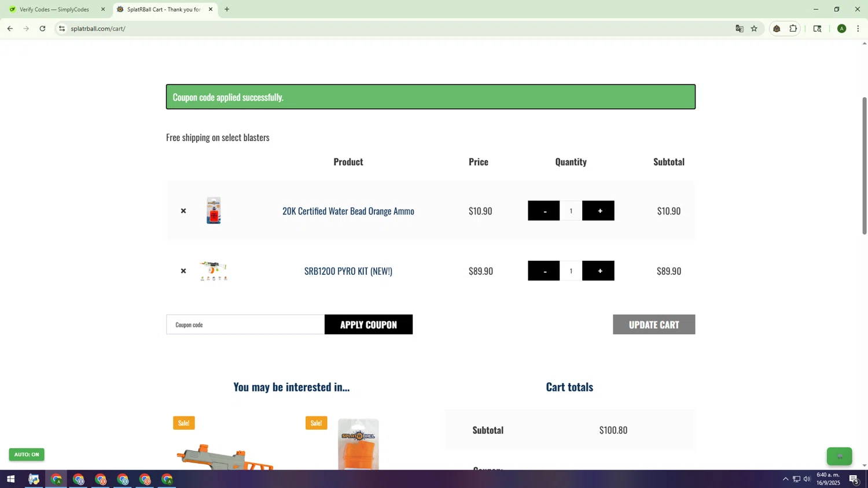Decrease quantity of SRB1200 PYRO KIT
The image size is (868, 488).
(544, 271)
